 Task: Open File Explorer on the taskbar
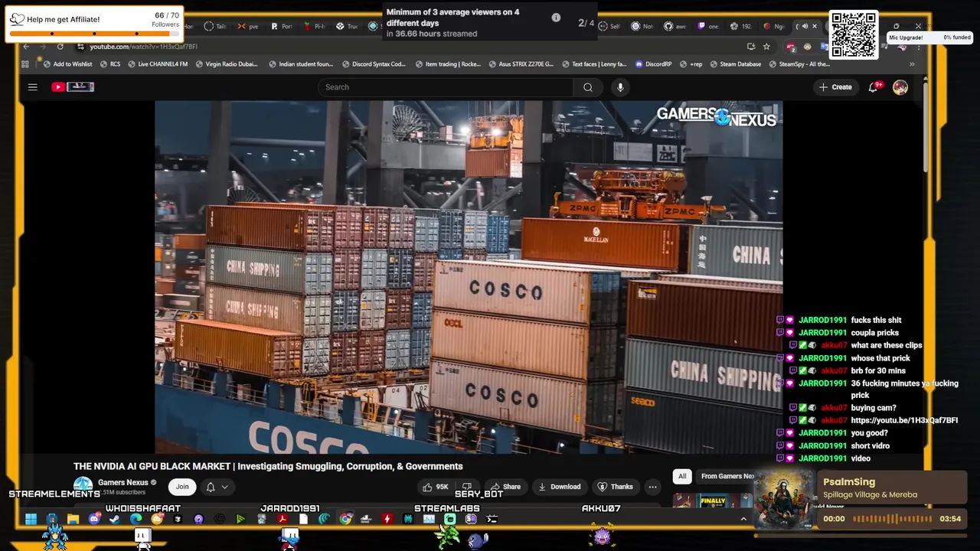coord(73,520)
